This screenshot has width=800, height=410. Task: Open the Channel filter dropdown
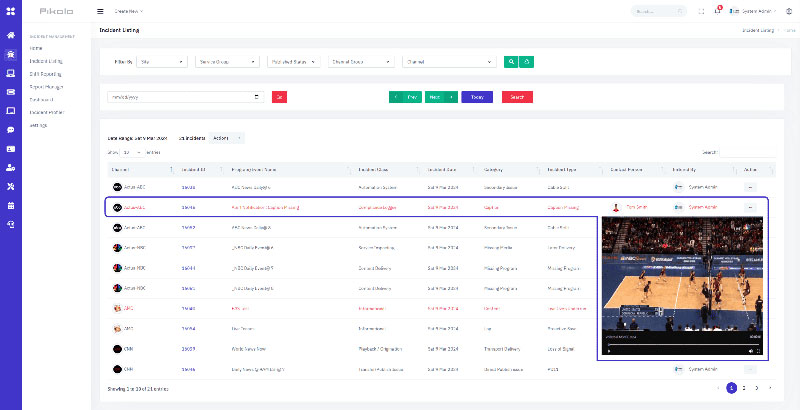[448, 61]
